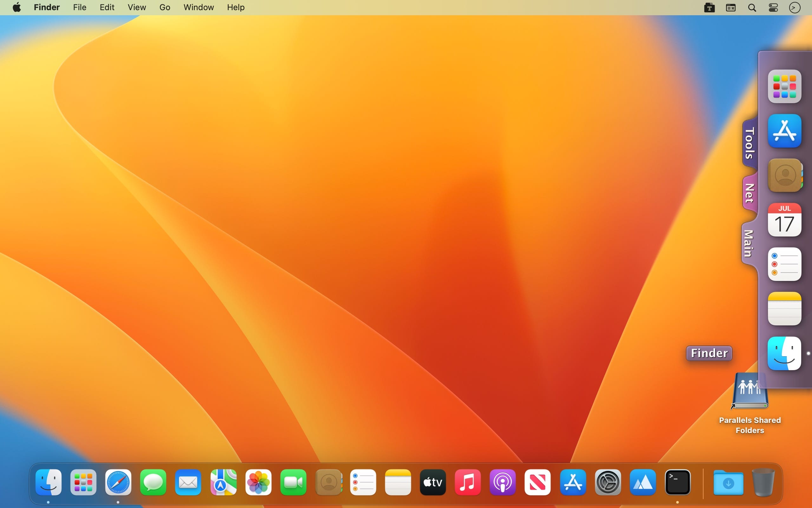Open the Help menu

click(x=236, y=7)
